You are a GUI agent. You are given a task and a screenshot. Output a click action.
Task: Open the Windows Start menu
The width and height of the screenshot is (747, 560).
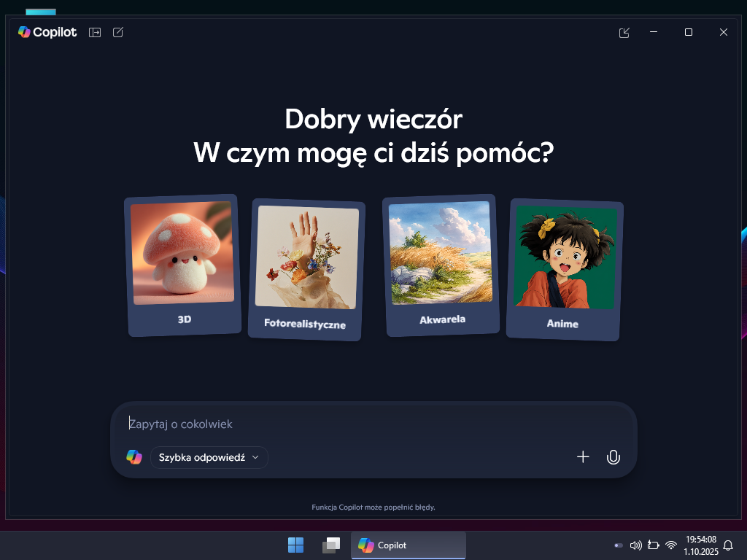point(296,545)
